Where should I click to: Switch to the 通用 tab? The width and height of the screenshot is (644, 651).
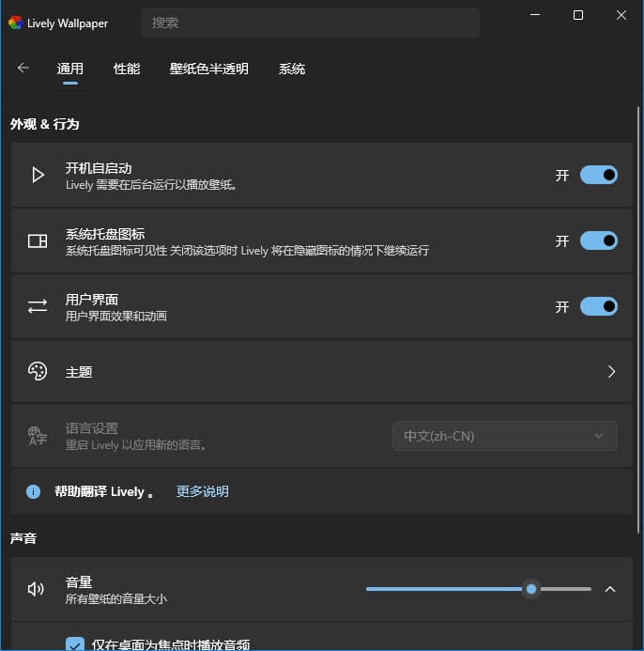click(x=70, y=69)
